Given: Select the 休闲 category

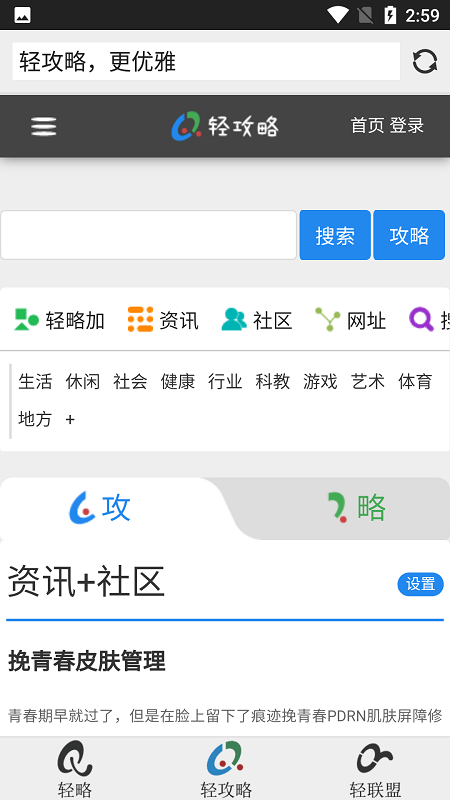Looking at the screenshot, I should coord(83,382).
